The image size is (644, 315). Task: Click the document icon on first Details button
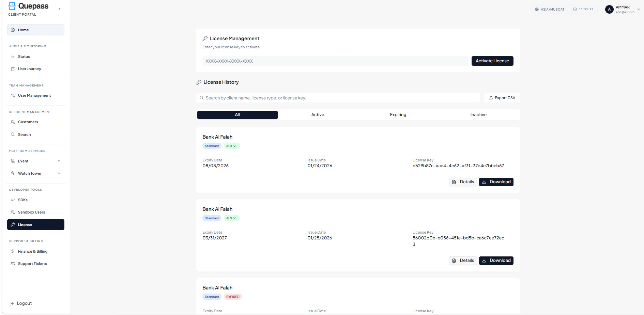(454, 182)
